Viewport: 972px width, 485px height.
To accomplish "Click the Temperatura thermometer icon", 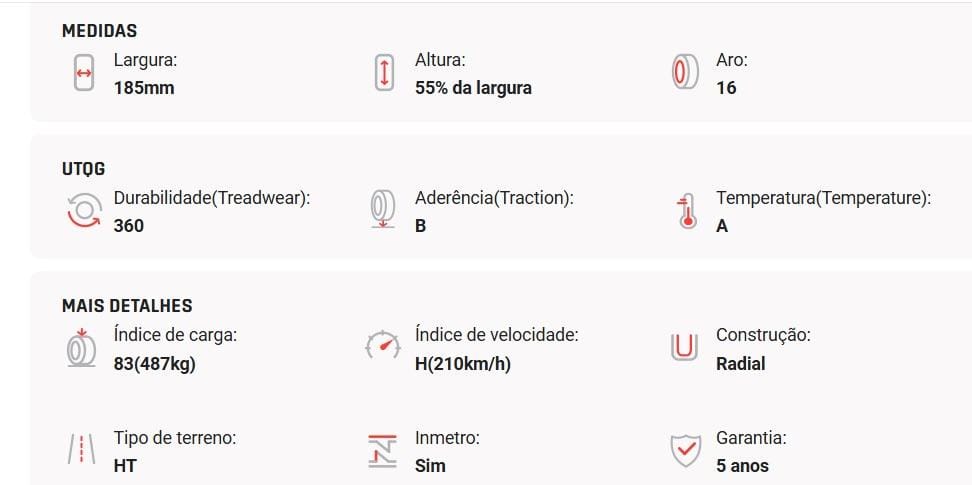I will click(x=686, y=211).
